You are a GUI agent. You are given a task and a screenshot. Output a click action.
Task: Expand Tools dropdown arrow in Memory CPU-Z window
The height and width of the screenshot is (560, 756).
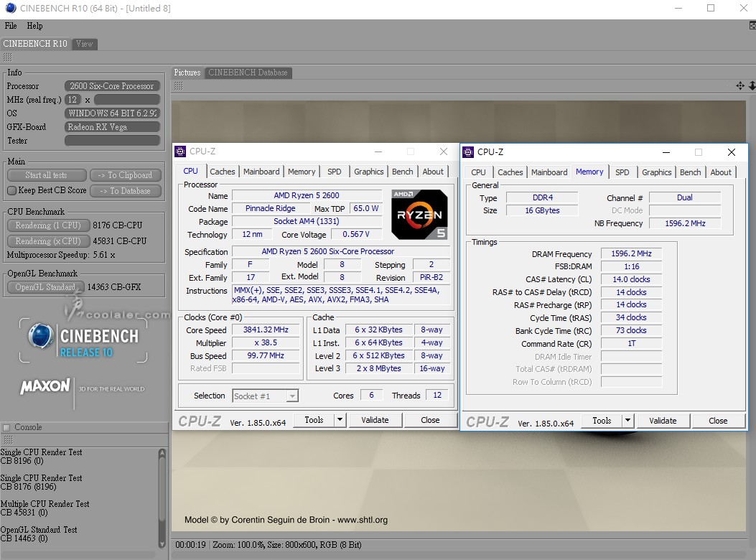627,421
